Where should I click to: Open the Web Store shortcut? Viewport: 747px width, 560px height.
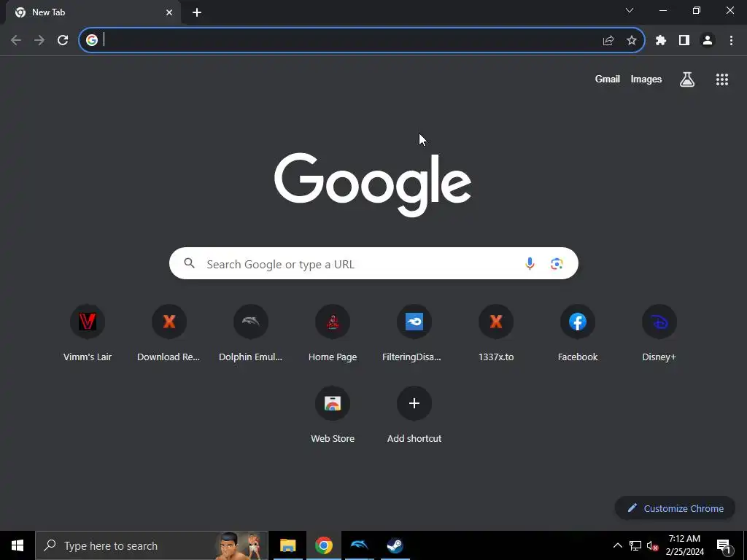pyautogui.click(x=333, y=415)
